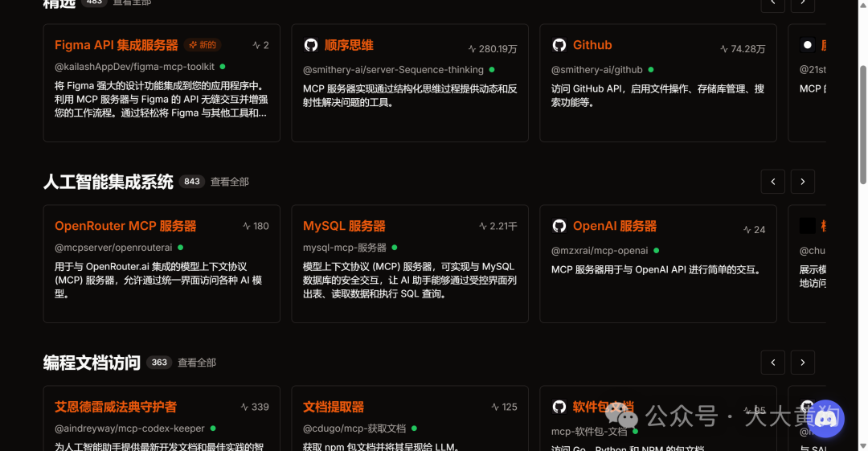Screen dimensions: 868x451
Task: Click usage icon next to 2.21千
Action: [x=483, y=226]
